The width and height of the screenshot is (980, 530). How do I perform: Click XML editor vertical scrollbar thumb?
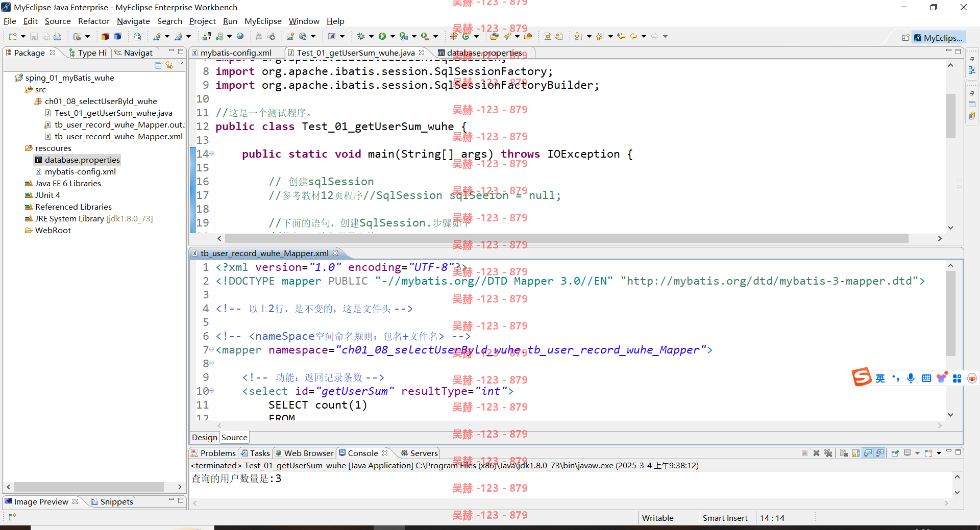[x=950, y=313]
